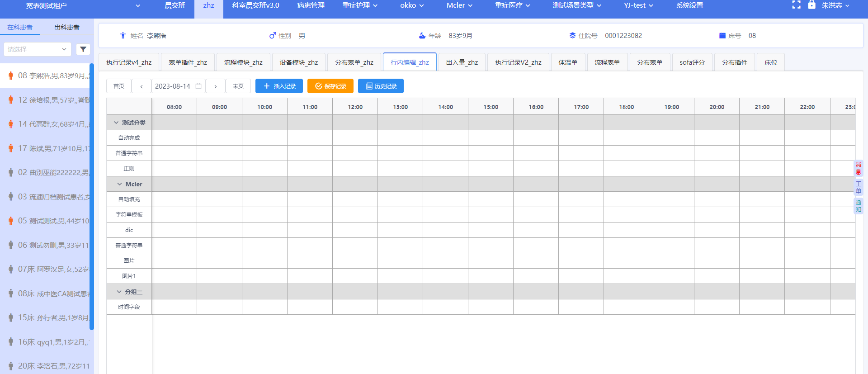Click the 历史记录 button
Image resolution: width=868 pixels, height=374 pixels.
point(381,86)
